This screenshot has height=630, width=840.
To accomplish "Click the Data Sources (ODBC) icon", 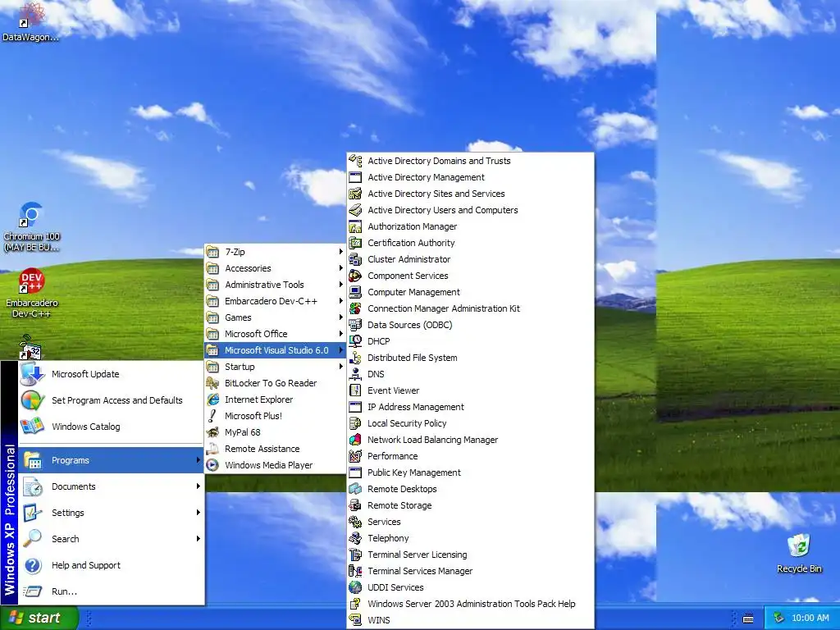I will tap(355, 325).
